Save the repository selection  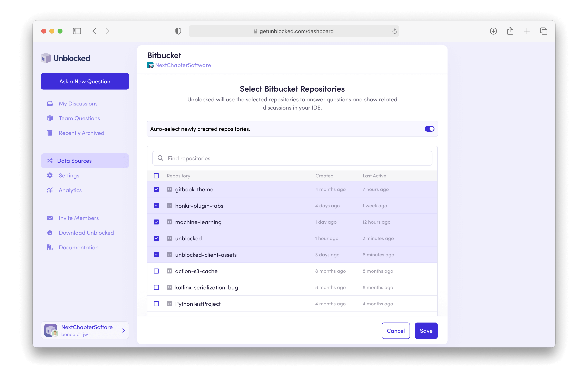[x=426, y=331]
